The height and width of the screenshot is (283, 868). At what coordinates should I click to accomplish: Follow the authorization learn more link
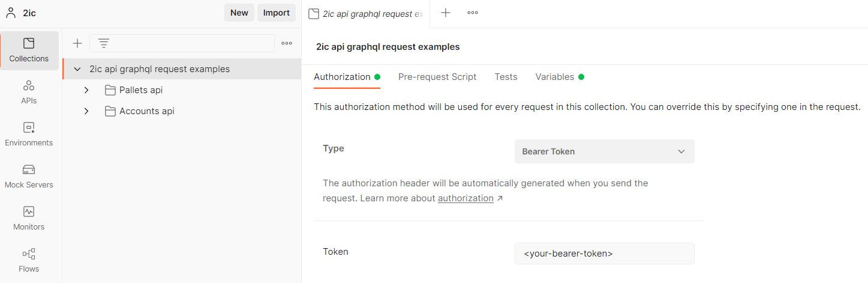pyautogui.click(x=465, y=198)
